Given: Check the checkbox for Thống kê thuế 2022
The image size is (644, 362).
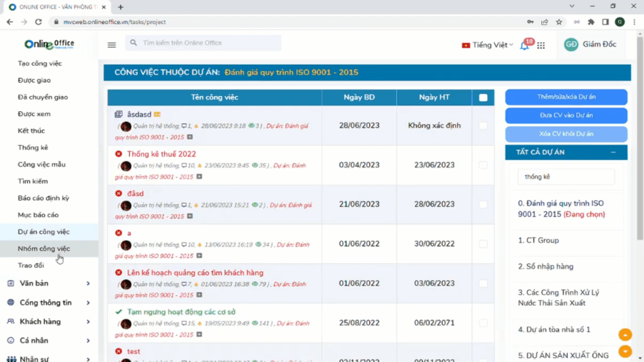Looking at the screenshot, I should [x=483, y=165].
